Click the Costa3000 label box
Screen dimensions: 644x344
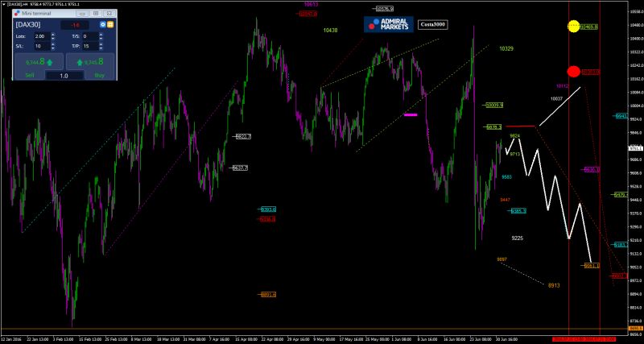(432, 25)
